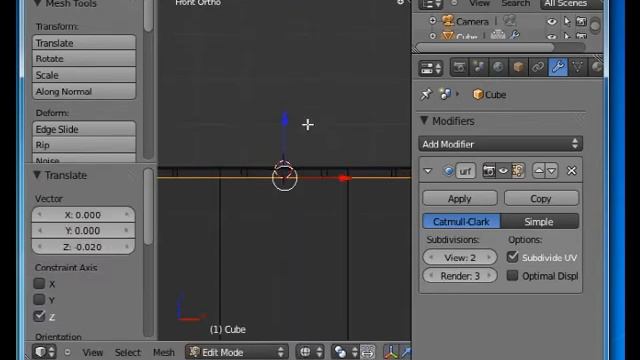Click the Along Normal button
640x360 pixels.
[x=84, y=91]
